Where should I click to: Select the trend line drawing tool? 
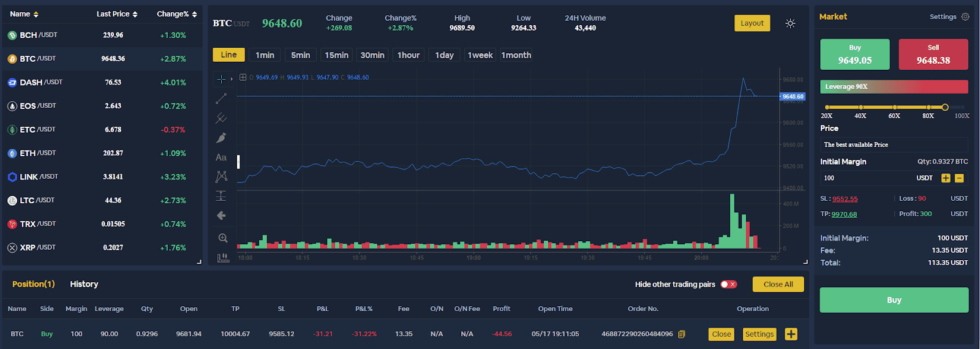pos(221,99)
